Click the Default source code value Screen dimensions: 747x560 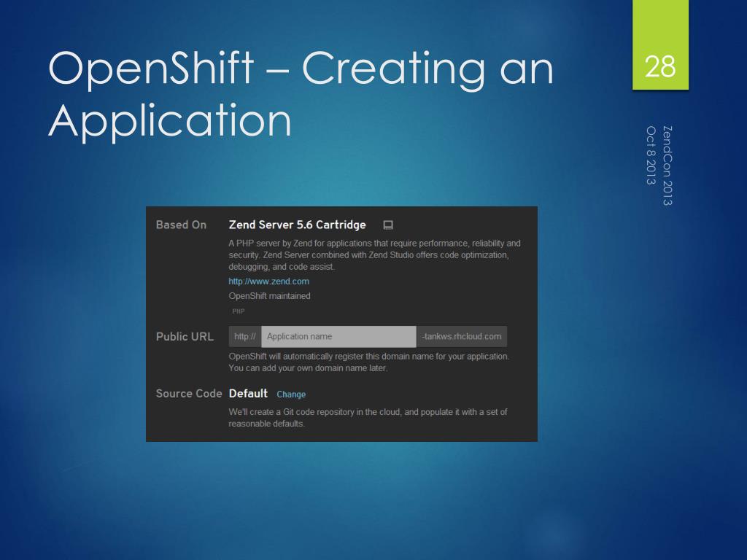(x=248, y=393)
